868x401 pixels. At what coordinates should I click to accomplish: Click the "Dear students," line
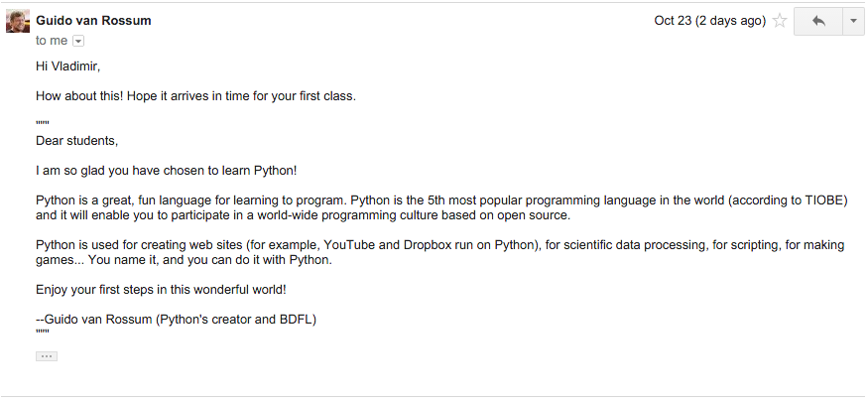(x=77, y=141)
